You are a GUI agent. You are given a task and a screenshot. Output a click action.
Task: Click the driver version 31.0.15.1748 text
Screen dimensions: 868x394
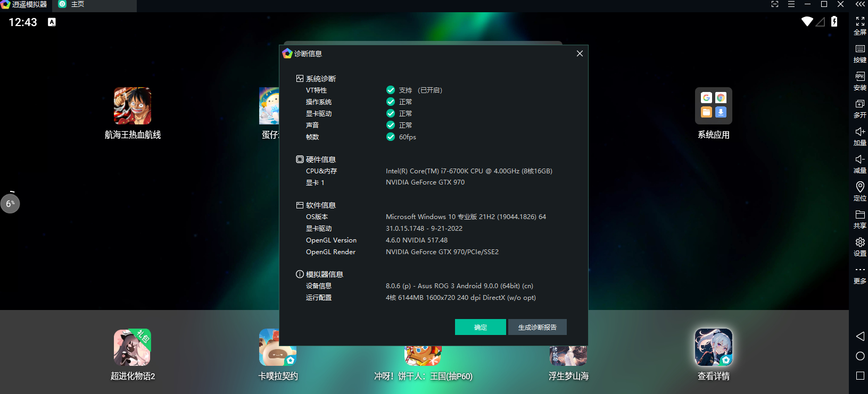click(x=424, y=229)
